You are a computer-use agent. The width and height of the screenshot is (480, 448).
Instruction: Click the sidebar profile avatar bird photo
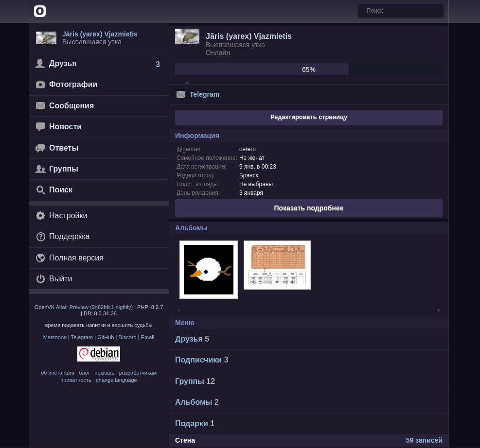pos(46,38)
